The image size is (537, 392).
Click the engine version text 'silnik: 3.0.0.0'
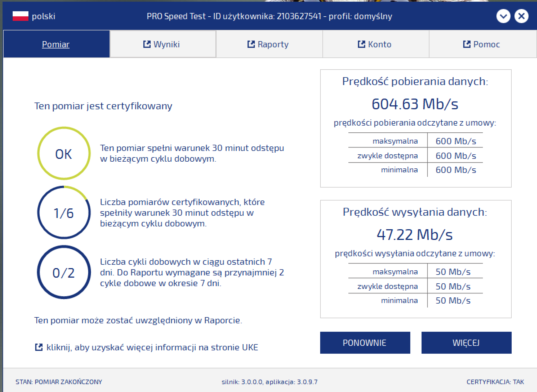coord(242,382)
